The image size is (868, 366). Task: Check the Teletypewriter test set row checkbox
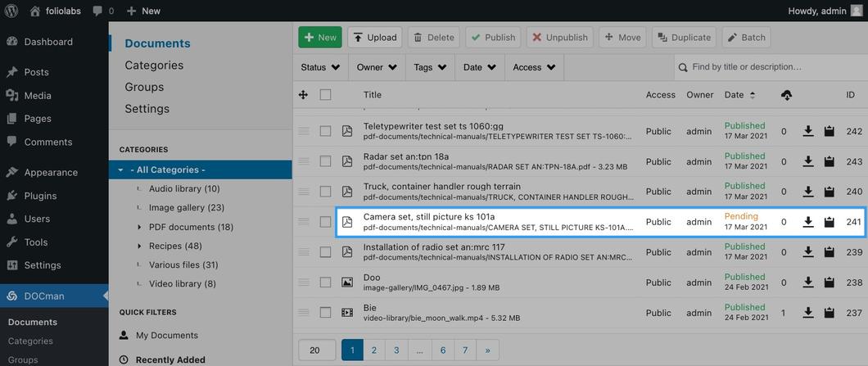[x=326, y=131]
